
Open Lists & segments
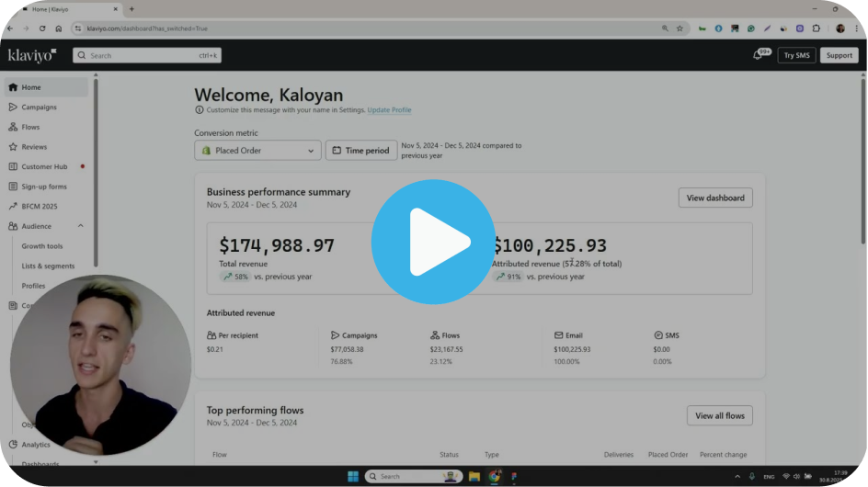tap(48, 266)
